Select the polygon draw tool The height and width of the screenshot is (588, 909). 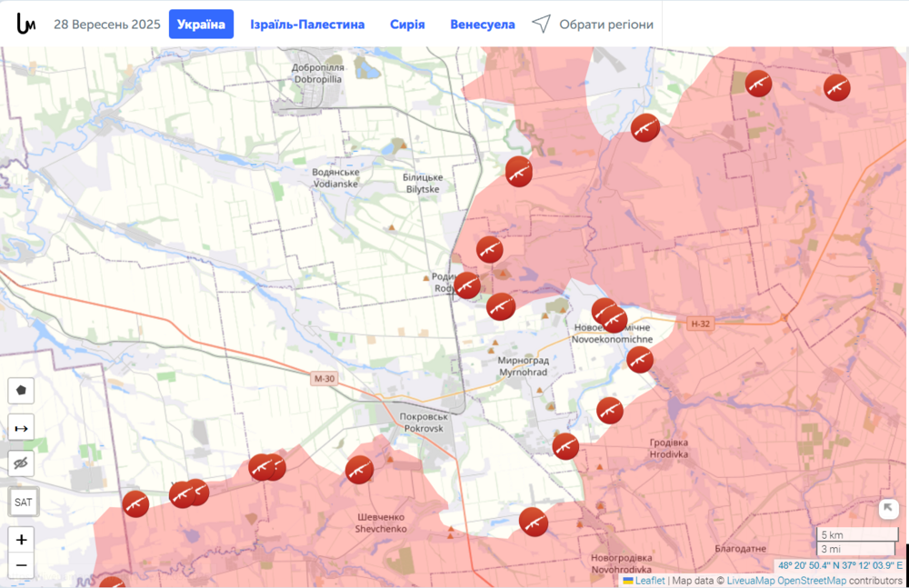click(22, 390)
